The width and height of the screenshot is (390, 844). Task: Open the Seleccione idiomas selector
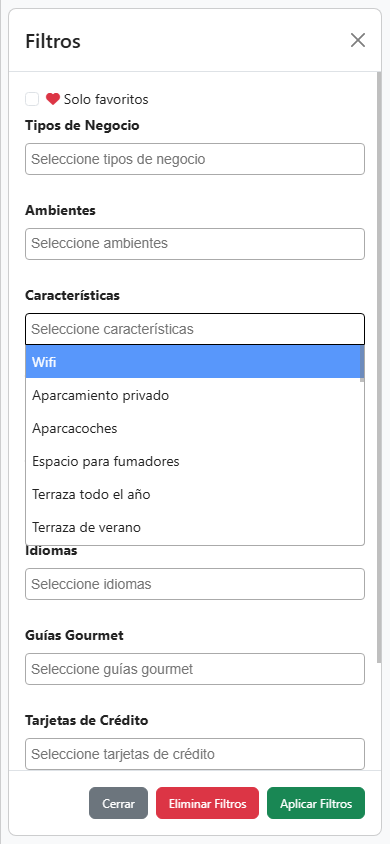[x=195, y=584]
